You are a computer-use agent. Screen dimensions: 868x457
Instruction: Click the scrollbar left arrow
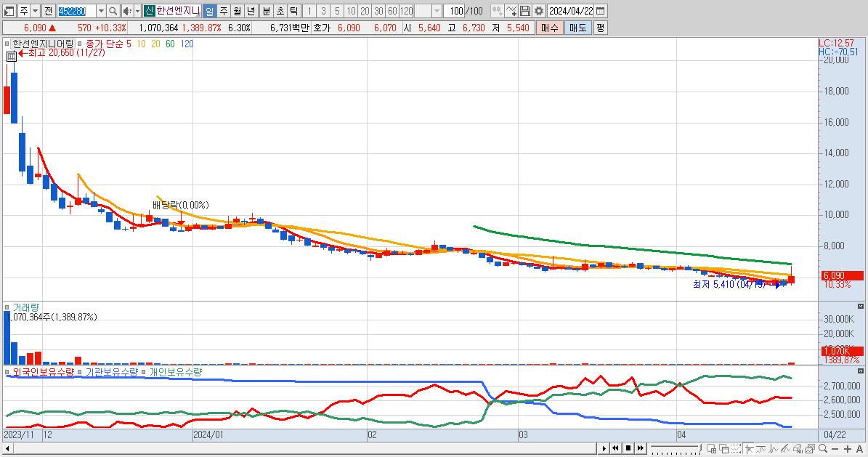point(7,448)
